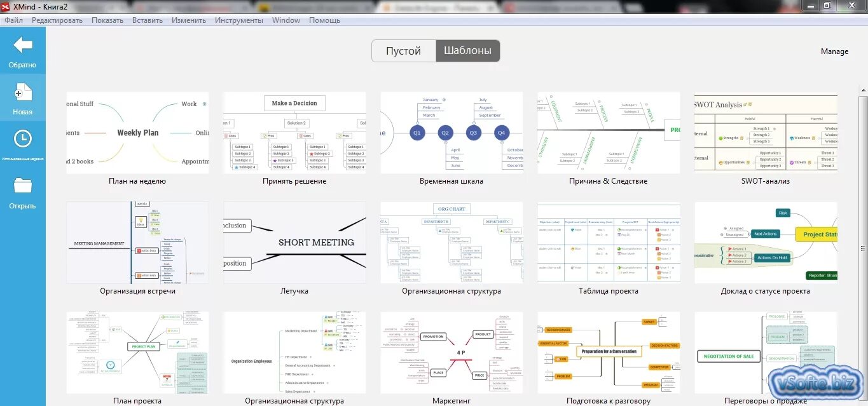The width and height of the screenshot is (868, 406).
Task: Choose the project table template thumbnail
Action: click(x=609, y=243)
